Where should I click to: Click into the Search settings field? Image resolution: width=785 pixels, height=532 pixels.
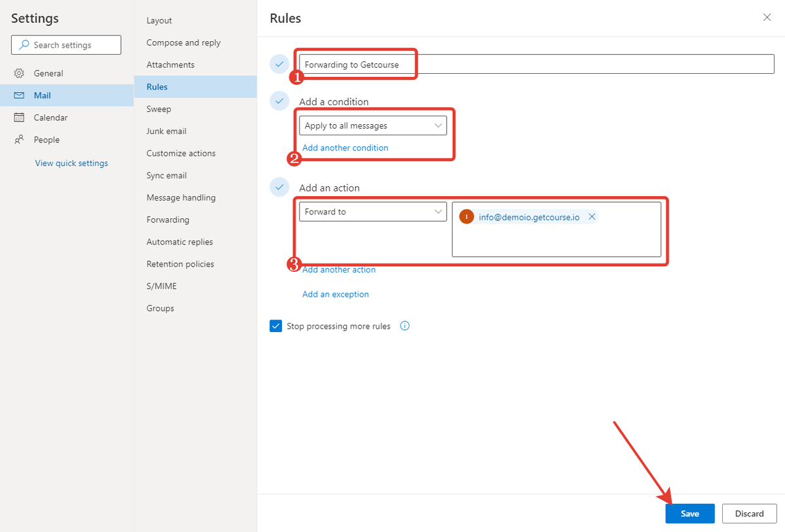click(x=66, y=45)
